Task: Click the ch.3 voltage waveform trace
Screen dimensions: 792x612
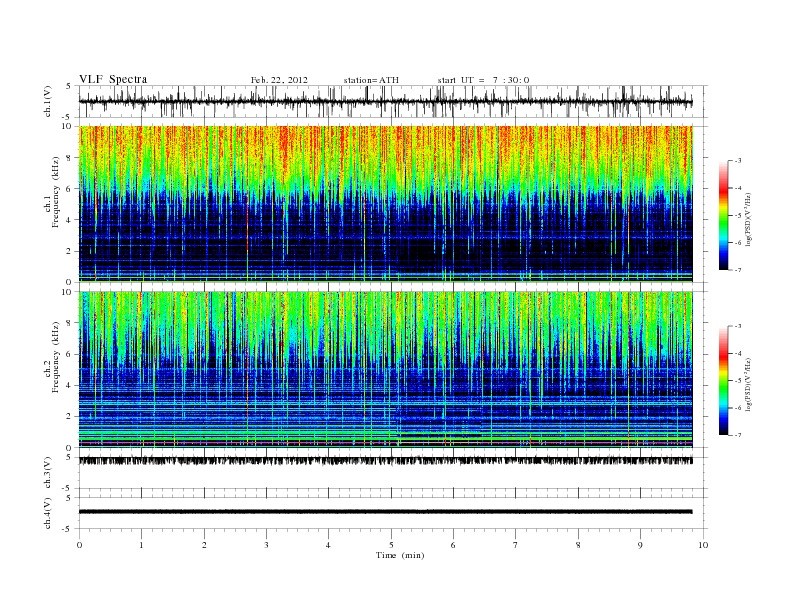Action: [x=385, y=461]
